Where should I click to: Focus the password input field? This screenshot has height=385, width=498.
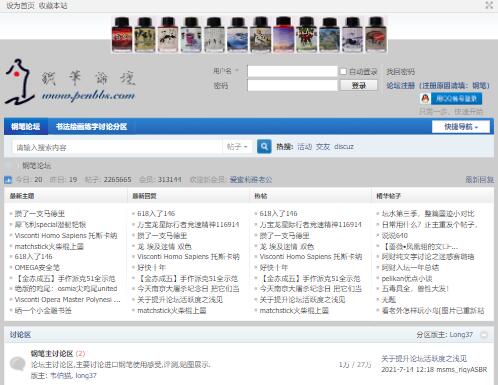click(292, 86)
